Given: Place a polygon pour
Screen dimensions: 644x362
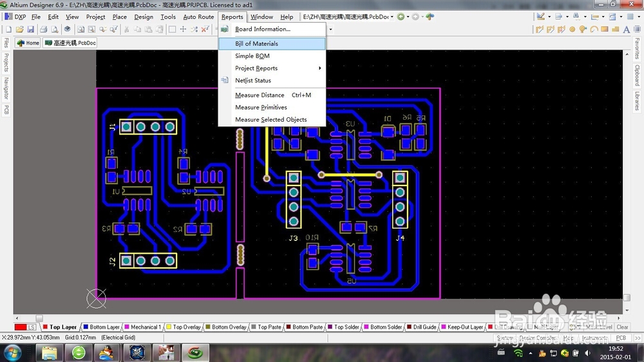Looking at the screenshot, I should coord(615,29).
